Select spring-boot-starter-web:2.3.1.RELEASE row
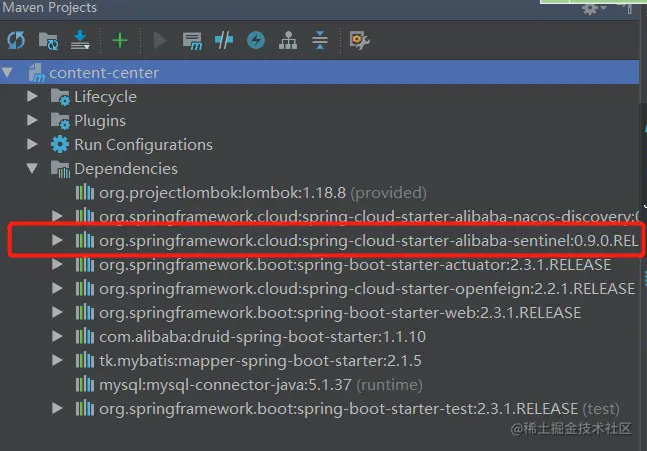 (319, 312)
